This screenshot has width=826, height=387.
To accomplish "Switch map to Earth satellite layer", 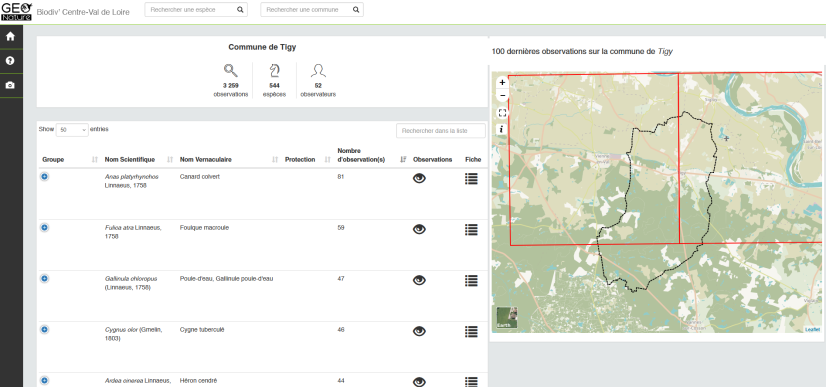I will click(x=507, y=317).
